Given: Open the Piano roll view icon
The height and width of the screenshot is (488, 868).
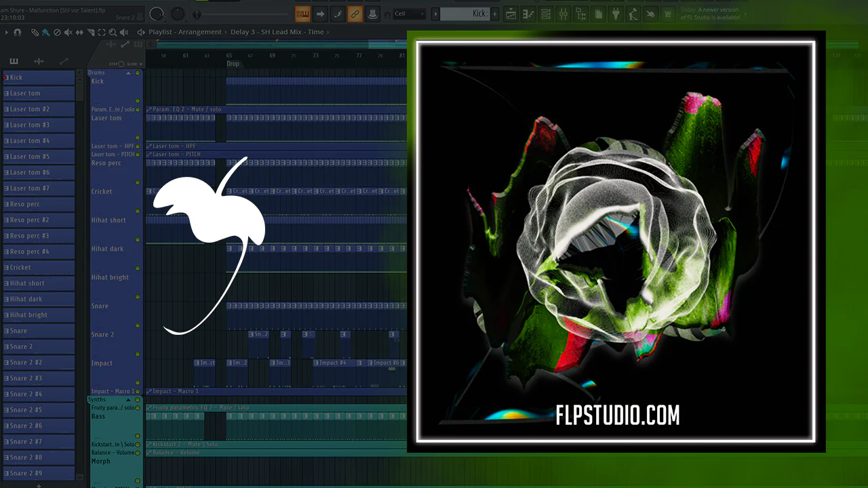Looking at the screenshot, I should pyautogui.click(x=528, y=14).
